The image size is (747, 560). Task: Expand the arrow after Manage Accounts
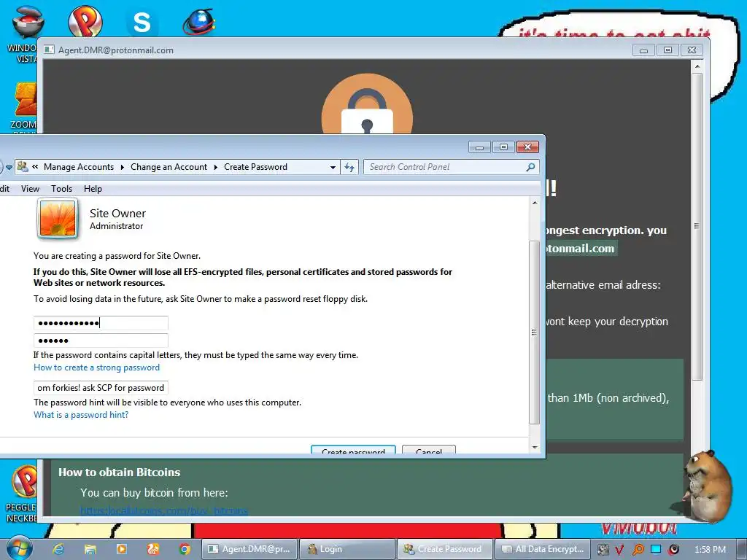(123, 167)
